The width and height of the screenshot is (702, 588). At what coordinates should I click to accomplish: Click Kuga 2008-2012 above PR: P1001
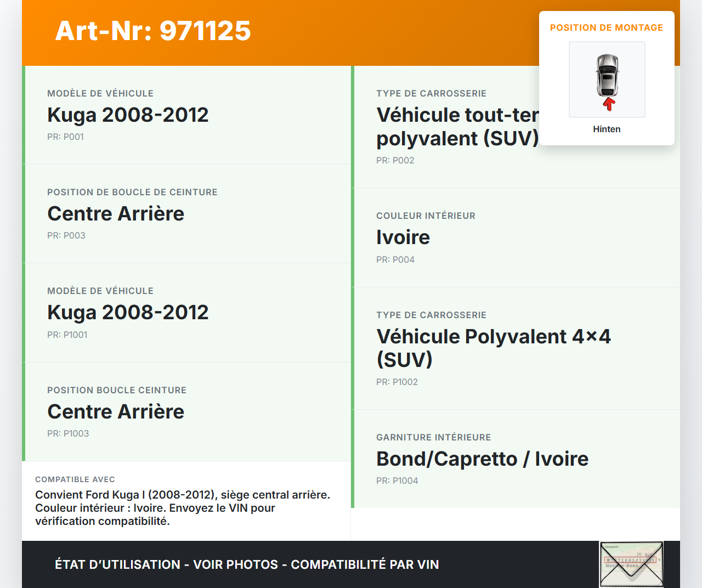128,312
